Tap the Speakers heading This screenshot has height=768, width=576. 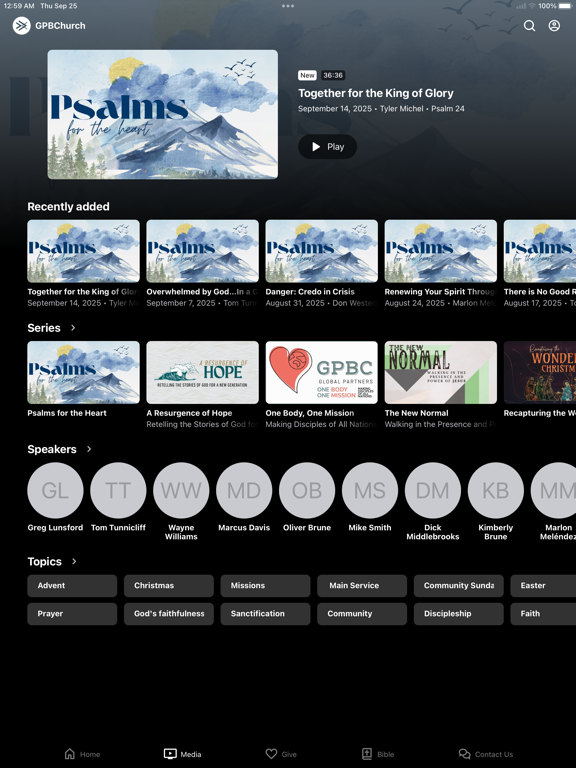point(52,449)
